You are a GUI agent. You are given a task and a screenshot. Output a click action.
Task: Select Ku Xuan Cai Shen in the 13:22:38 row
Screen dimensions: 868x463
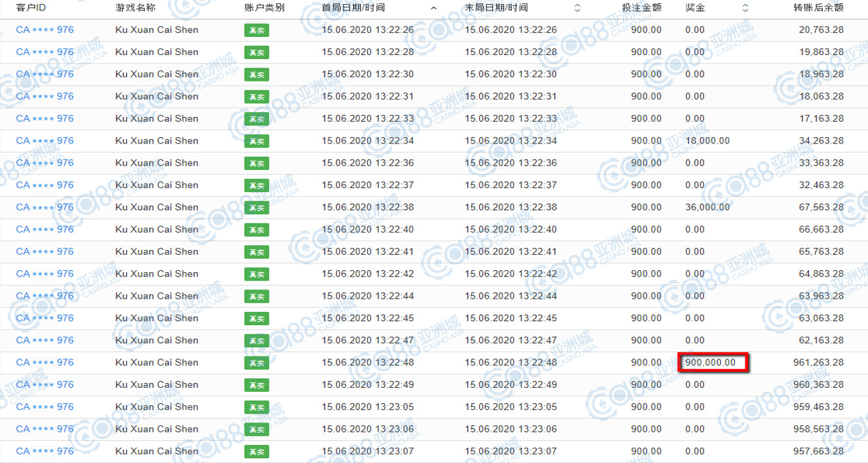[x=157, y=207]
